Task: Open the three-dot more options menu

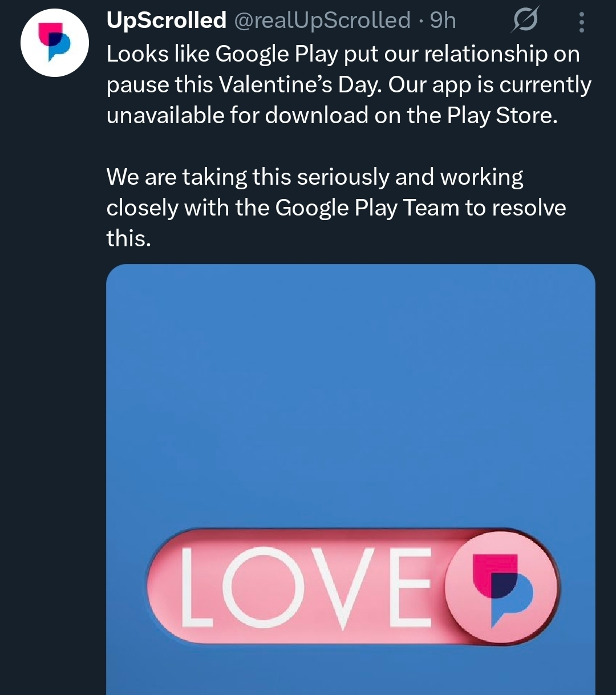Action: click(x=581, y=22)
